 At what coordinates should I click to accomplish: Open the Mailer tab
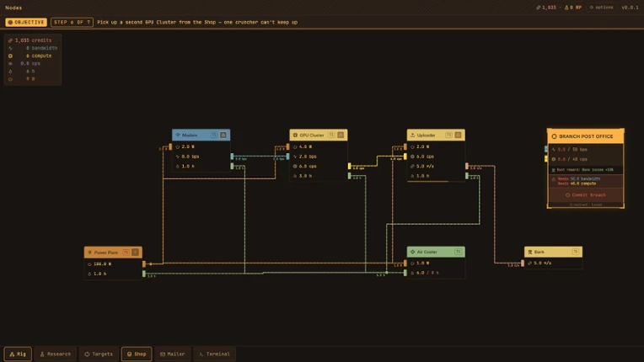coord(173,354)
